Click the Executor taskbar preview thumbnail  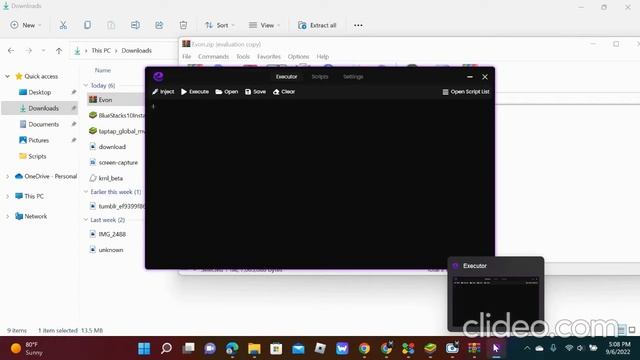click(x=496, y=301)
